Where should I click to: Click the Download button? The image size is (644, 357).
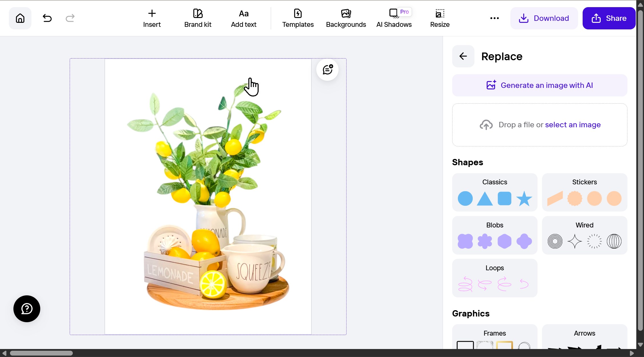pos(544,18)
